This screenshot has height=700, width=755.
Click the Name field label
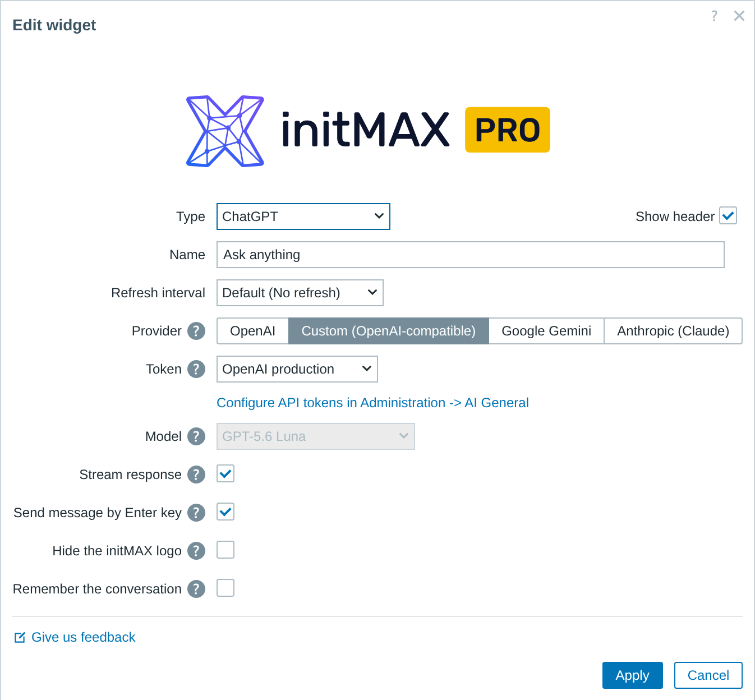187,255
